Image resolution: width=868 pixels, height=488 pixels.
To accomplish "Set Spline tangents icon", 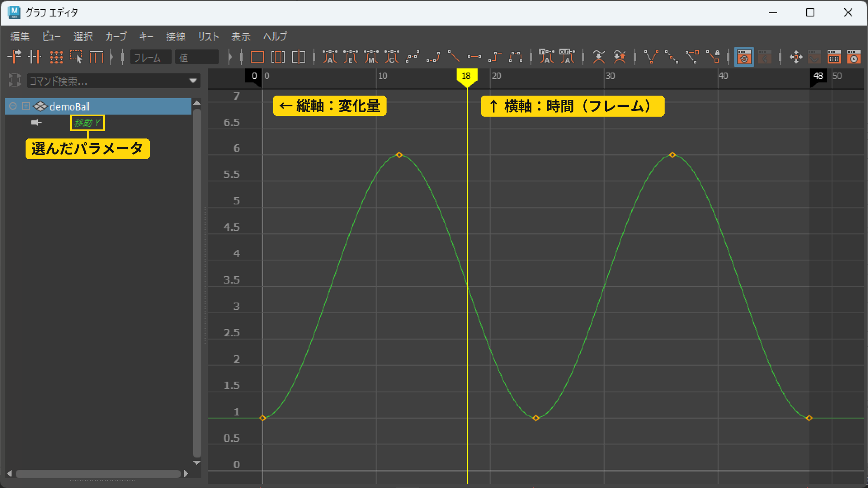I will 412,57.
